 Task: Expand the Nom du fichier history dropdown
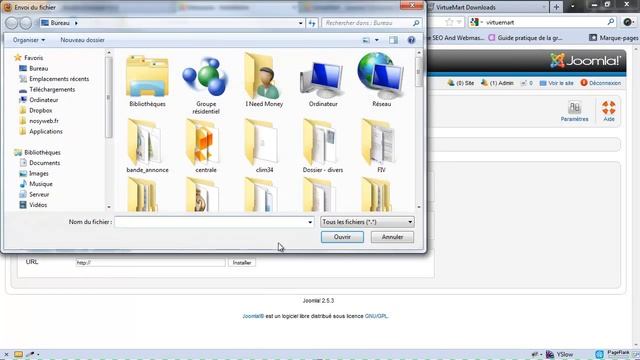(310, 222)
